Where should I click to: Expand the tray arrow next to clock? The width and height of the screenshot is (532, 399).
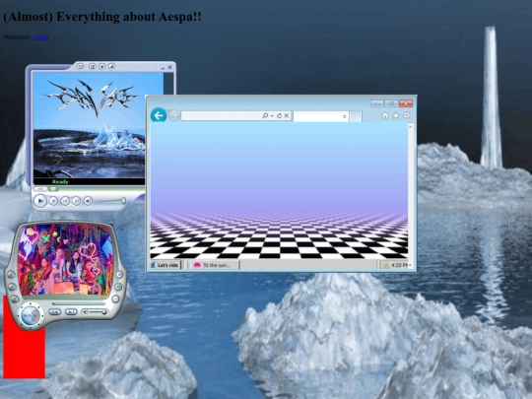410,265
